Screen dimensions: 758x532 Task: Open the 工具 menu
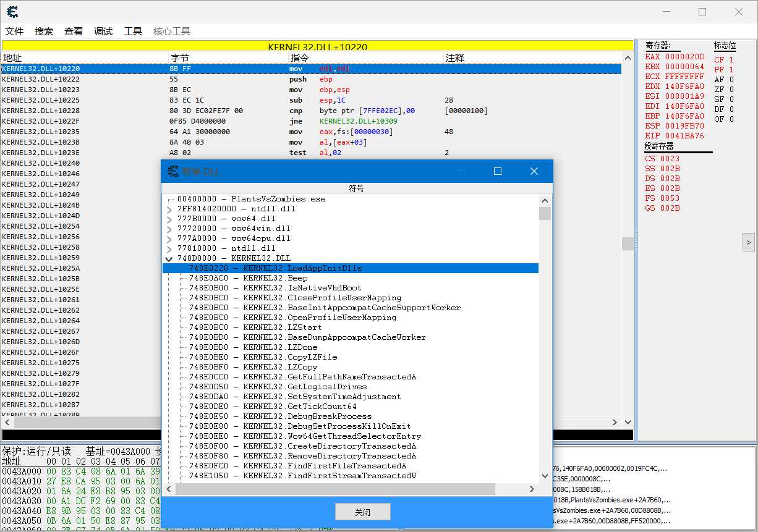tap(133, 32)
